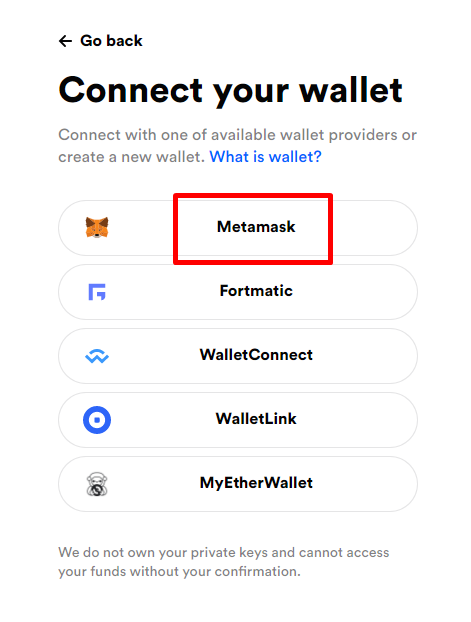
Task: Click the word "wallet" in the heading
Action: [x=351, y=90]
